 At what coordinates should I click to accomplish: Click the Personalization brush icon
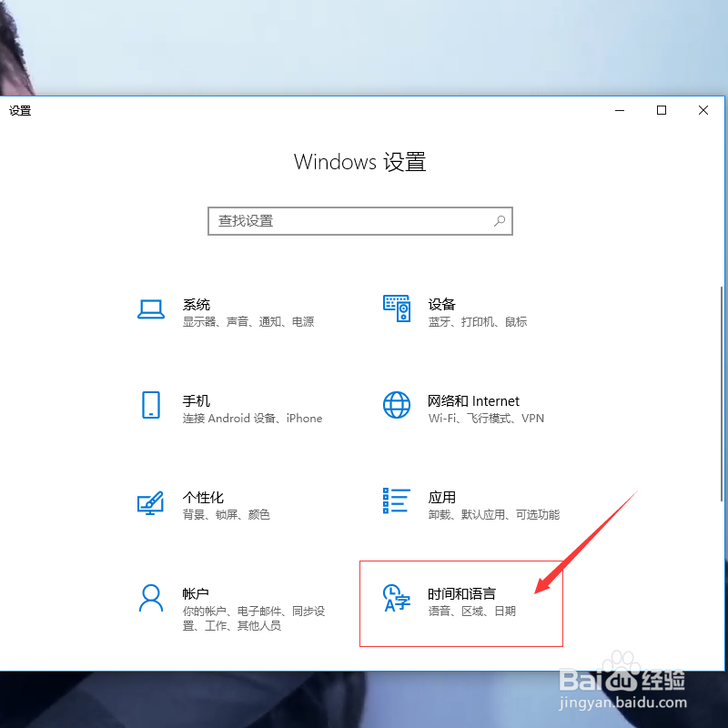(x=151, y=502)
